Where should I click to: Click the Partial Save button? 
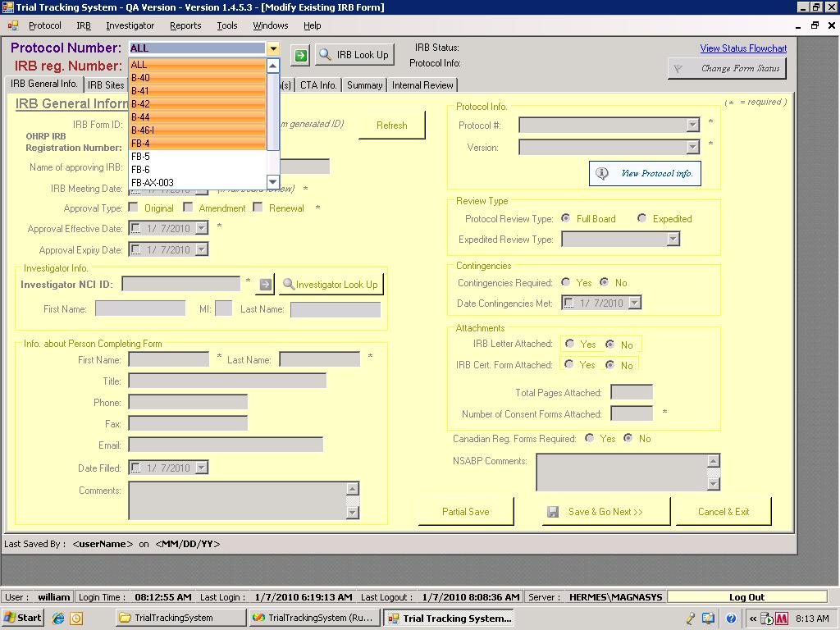pos(466,512)
